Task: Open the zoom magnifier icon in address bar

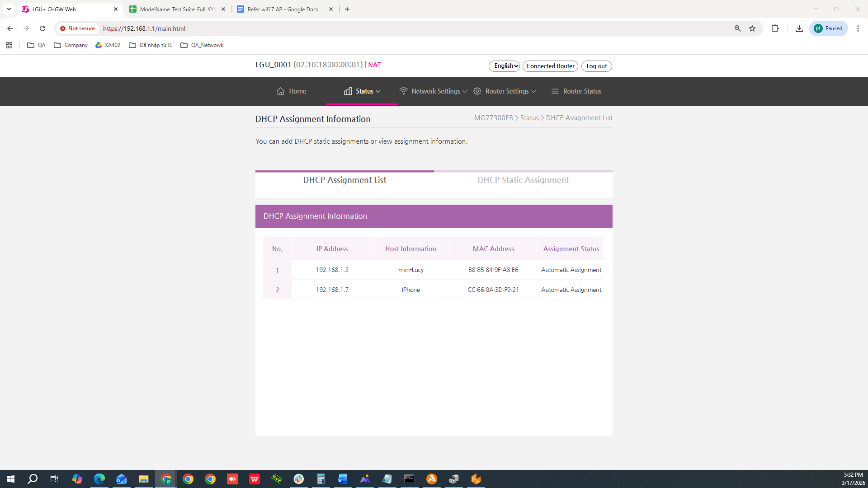Action: click(737, 28)
